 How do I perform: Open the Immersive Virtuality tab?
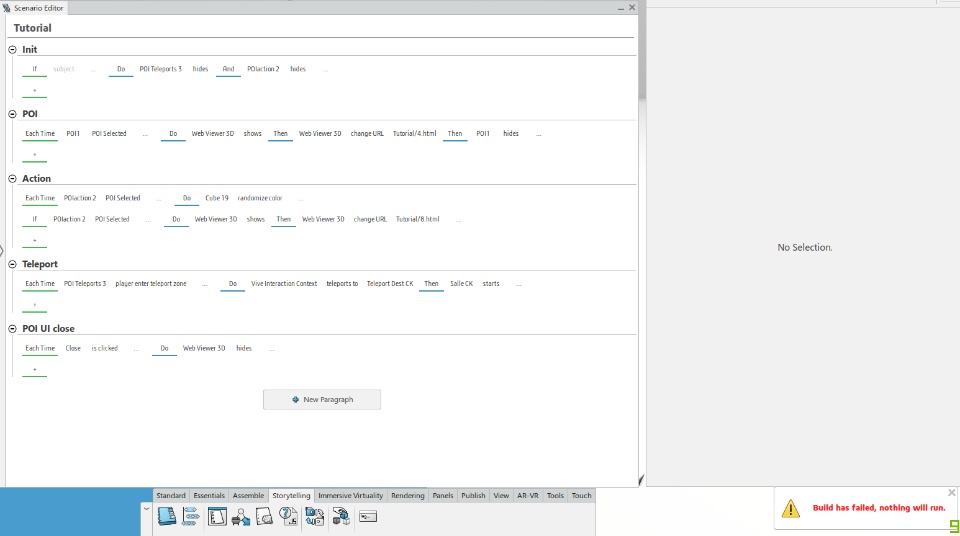(350, 496)
